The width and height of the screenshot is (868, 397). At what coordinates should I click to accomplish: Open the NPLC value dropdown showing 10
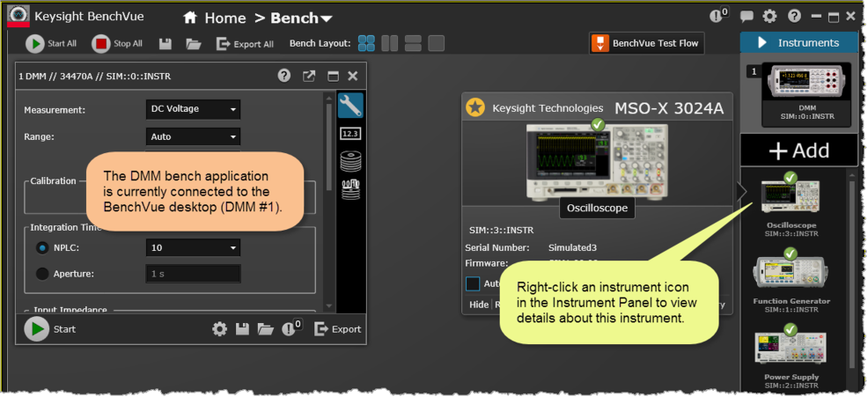193,248
